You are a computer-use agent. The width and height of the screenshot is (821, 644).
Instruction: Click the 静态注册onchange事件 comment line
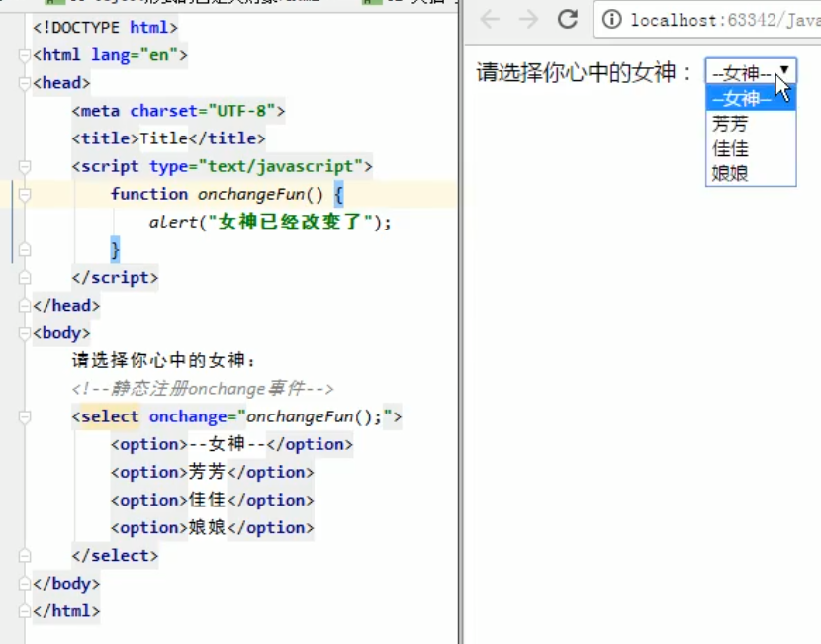pos(203,389)
